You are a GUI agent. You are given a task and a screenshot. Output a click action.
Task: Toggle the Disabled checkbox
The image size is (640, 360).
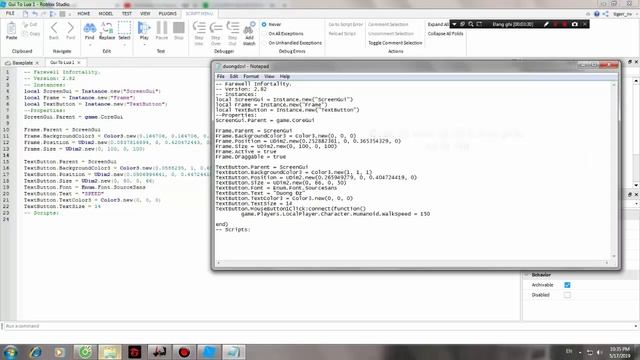pos(567,295)
